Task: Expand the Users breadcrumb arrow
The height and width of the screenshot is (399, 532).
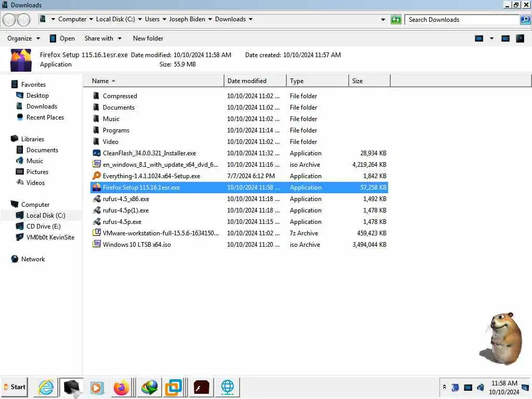Action: click(164, 19)
